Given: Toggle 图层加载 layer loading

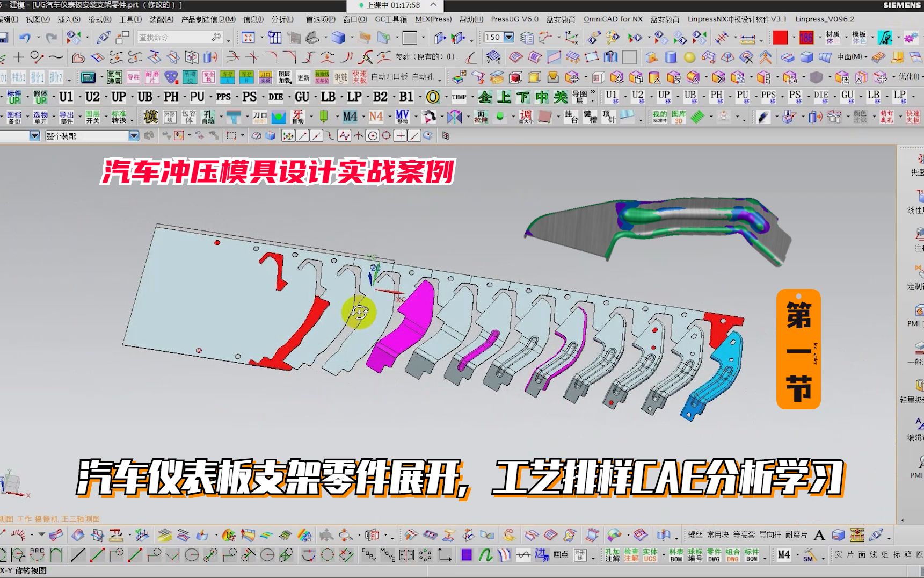Looking at the screenshot, I should (x=285, y=77).
